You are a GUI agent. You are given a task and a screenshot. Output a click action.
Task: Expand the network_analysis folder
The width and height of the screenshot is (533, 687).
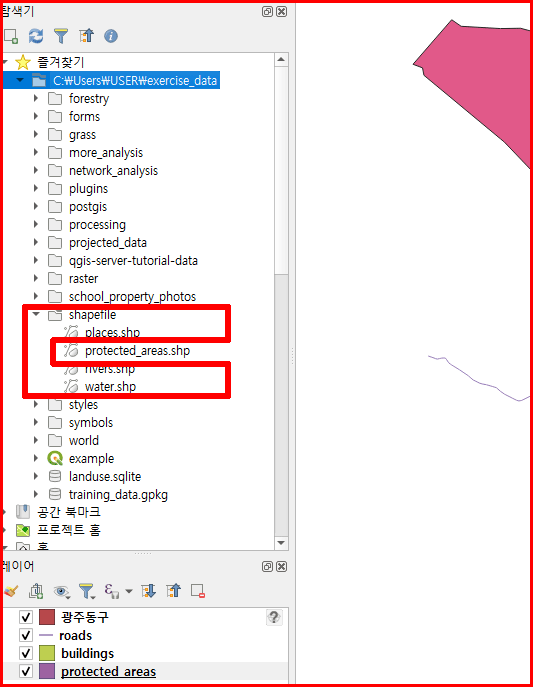[x=36, y=170]
